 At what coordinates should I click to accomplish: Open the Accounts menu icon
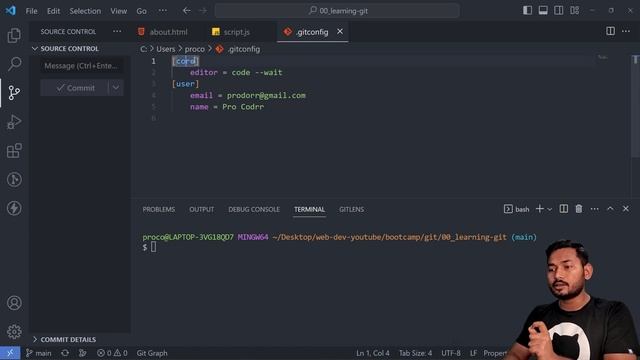(14, 303)
